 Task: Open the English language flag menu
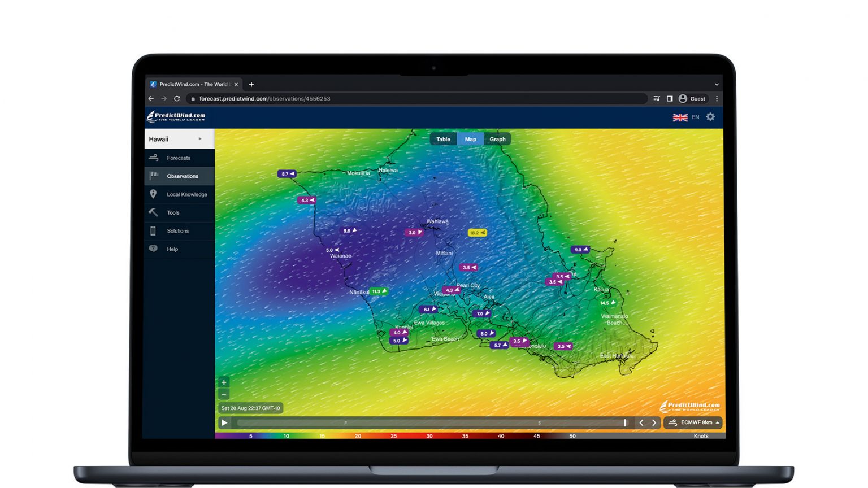point(680,117)
